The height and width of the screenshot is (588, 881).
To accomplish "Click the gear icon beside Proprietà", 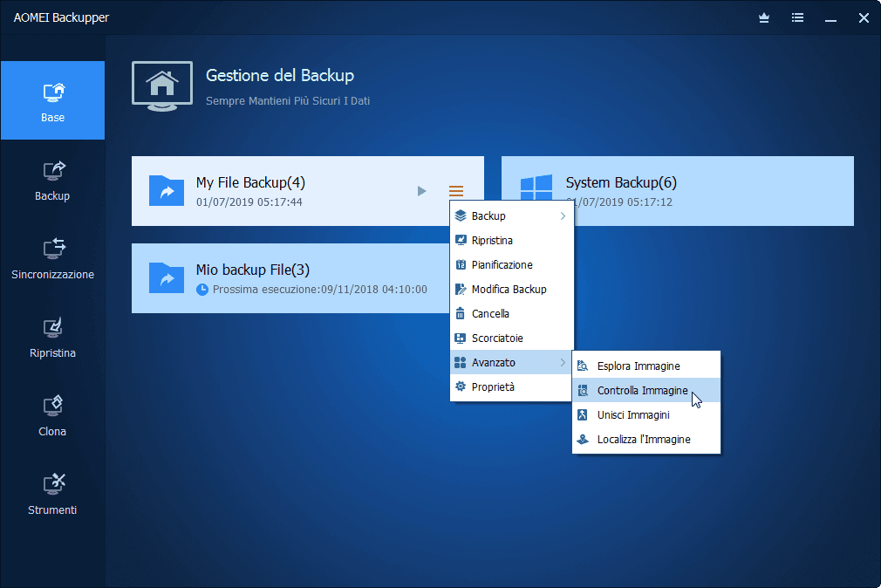I will (x=461, y=386).
